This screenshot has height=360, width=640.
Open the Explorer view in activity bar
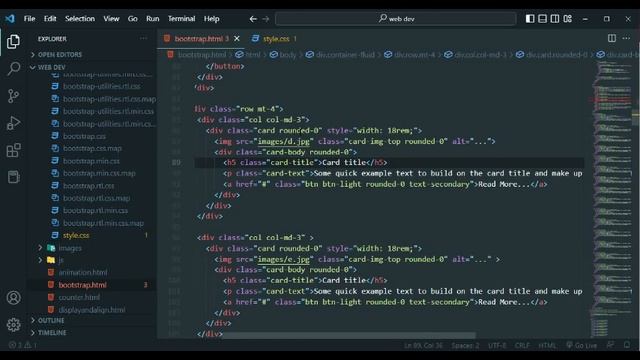click(13, 42)
